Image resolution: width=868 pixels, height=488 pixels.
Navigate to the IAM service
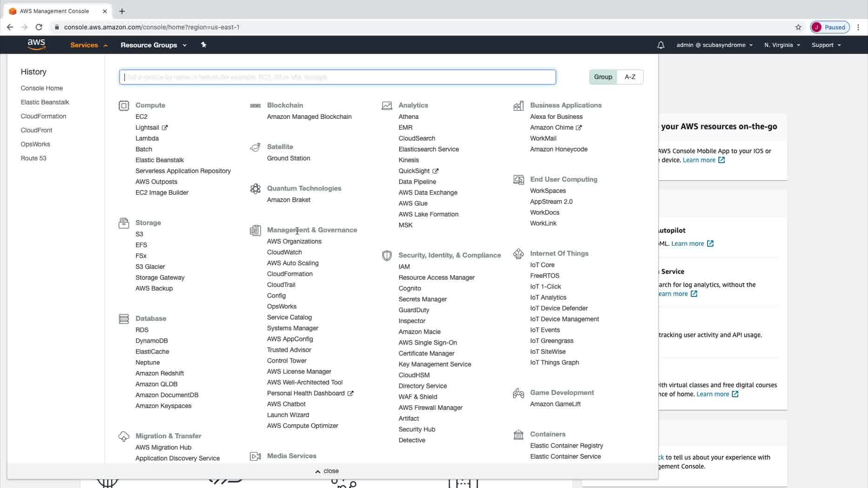[404, 267]
